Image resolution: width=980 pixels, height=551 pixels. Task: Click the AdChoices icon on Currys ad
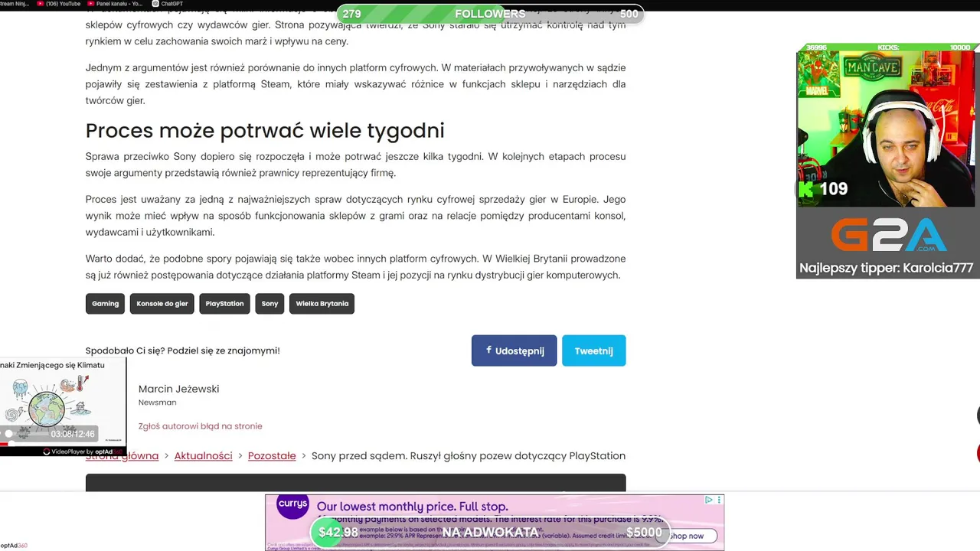point(709,500)
